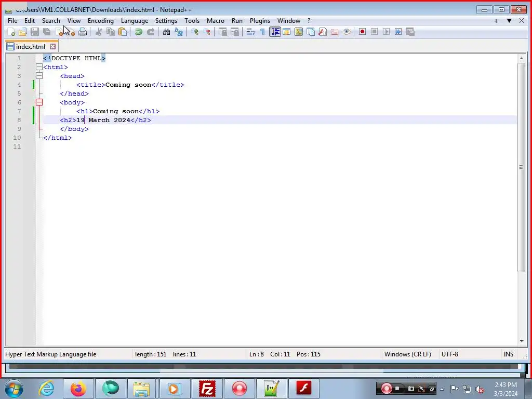The width and height of the screenshot is (532, 399).
Task: Open the Document Map toolbar icon
Action: (299, 32)
